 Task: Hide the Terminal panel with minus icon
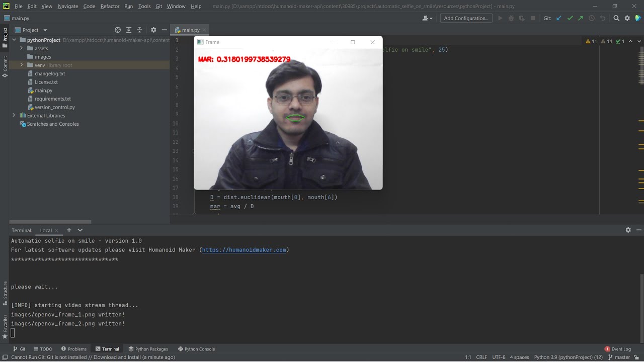point(639,230)
